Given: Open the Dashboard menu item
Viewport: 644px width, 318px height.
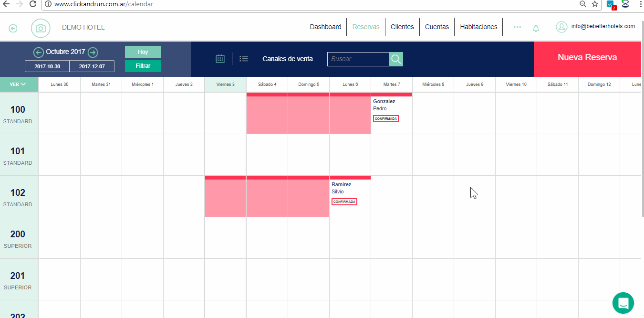Looking at the screenshot, I should [325, 27].
